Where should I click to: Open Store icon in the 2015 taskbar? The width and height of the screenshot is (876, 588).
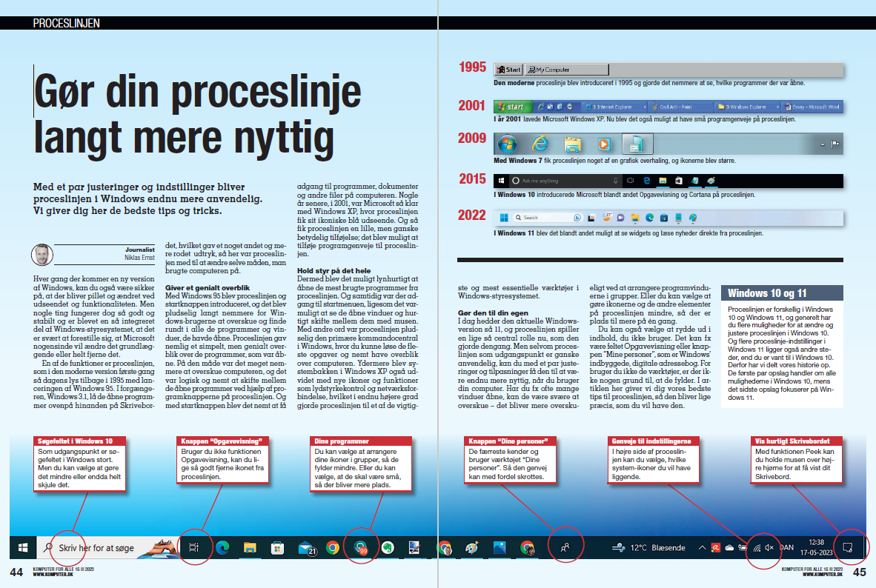click(679, 181)
